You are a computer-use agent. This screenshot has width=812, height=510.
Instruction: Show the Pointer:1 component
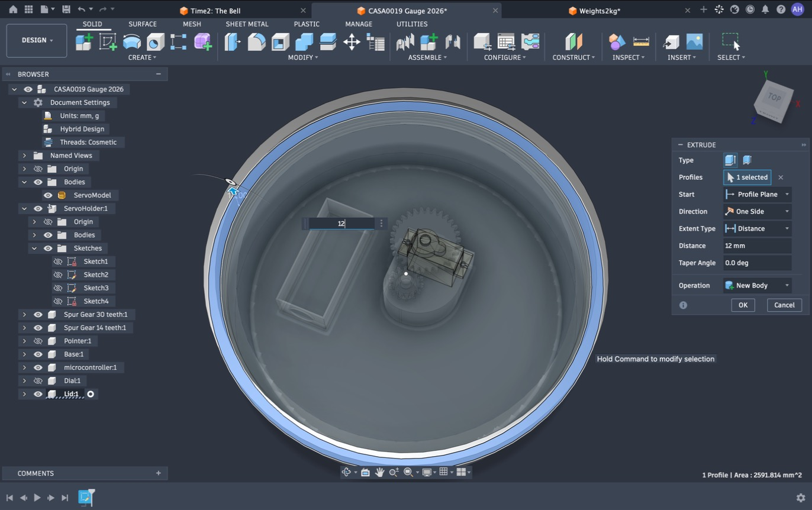coord(38,341)
